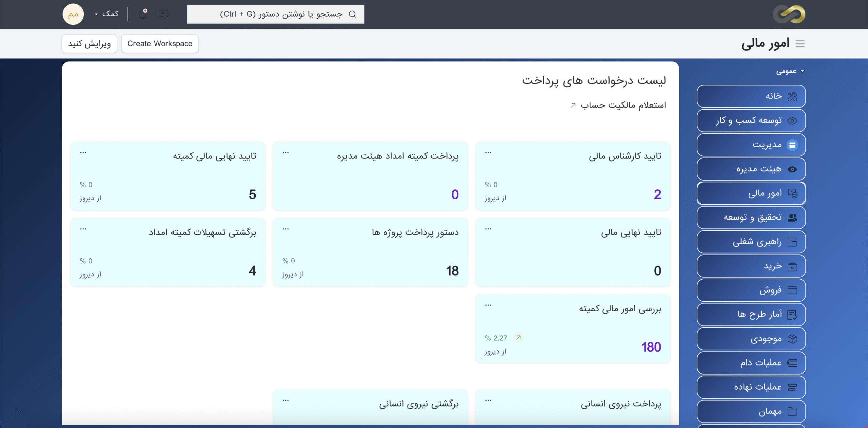
Task: Click the امور مالی sidebar icon
Action: (x=792, y=193)
